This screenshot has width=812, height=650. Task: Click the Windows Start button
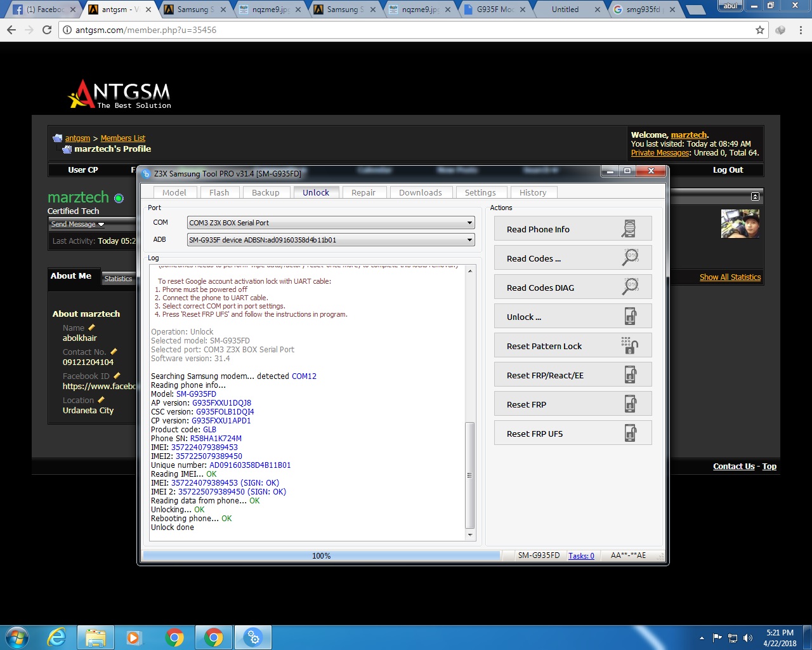point(16,637)
